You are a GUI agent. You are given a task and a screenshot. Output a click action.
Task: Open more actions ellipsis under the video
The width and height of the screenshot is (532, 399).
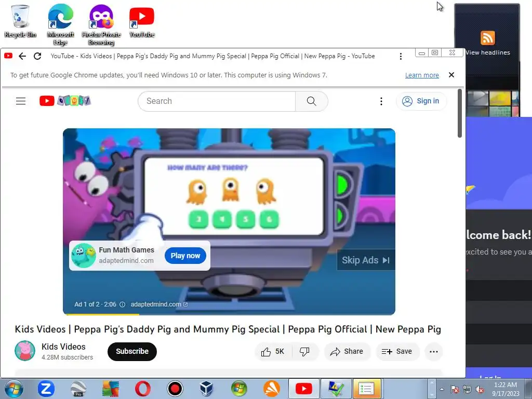[x=434, y=352]
